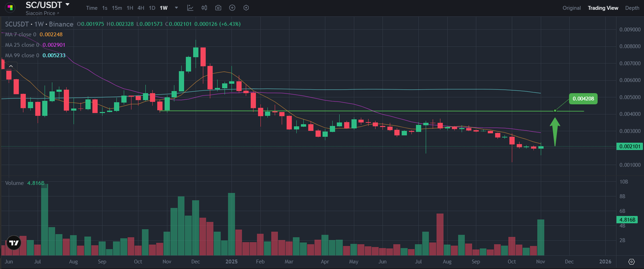644x269 pixels.
Task: Switch to the 1H interval
Action: [130, 8]
